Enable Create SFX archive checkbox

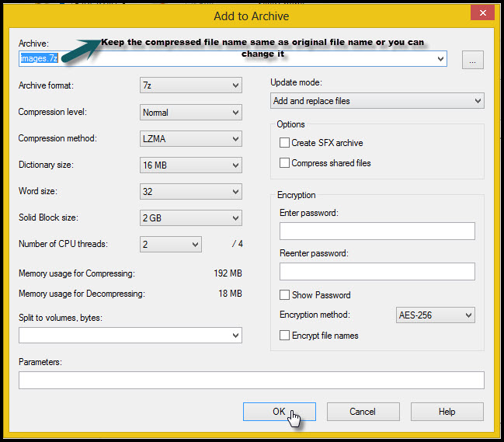[x=285, y=143]
